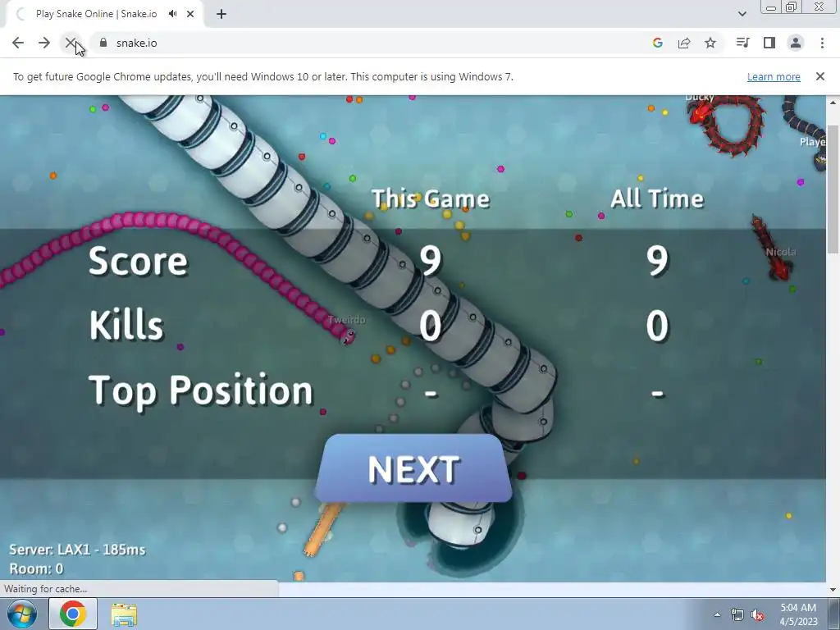Click the All Time kills value 0
The image size is (840, 630).
[657, 325]
